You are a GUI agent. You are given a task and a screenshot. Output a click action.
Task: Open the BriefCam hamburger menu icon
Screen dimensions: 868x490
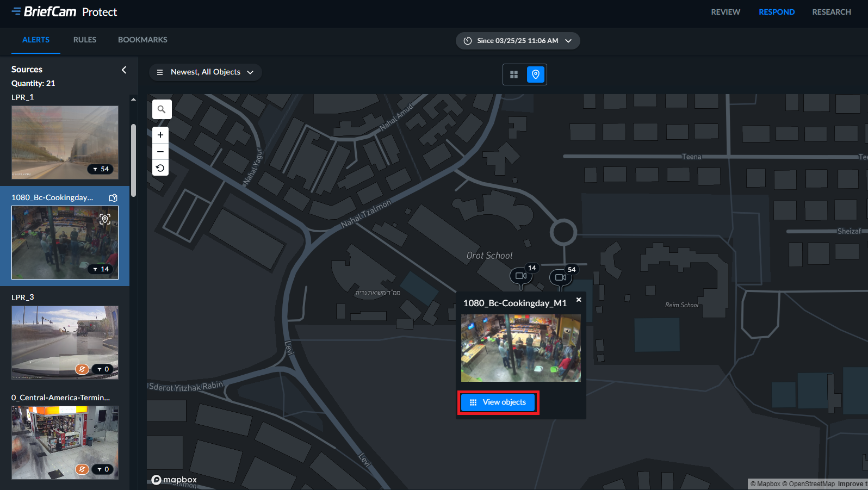tap(16, 11)
